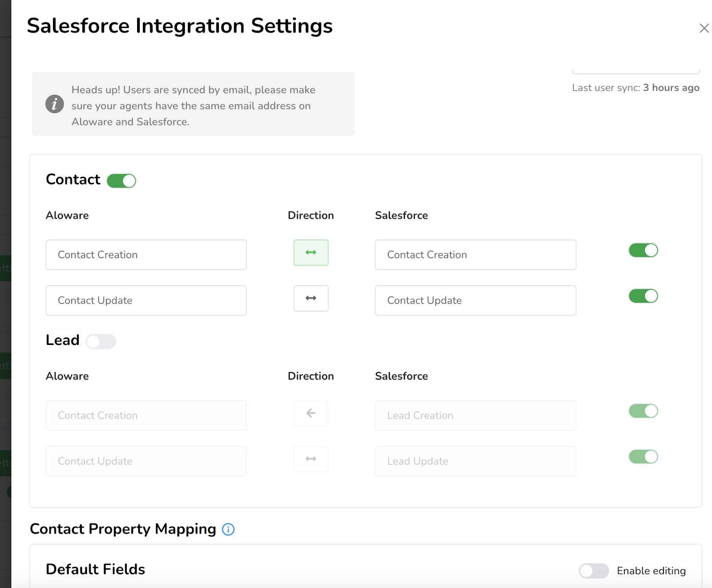Click the Contact Creation bidirectional arrow button

[311, 252]
